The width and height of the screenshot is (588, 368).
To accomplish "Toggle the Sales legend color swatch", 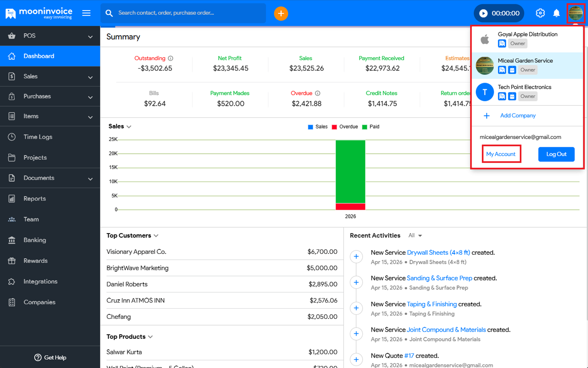I will tap(310, 127).
